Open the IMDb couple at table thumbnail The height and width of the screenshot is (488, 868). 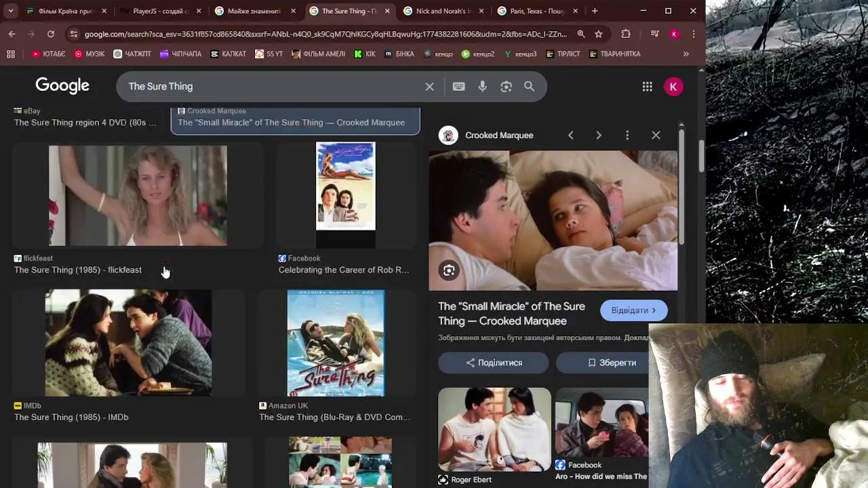pos(128,343)
